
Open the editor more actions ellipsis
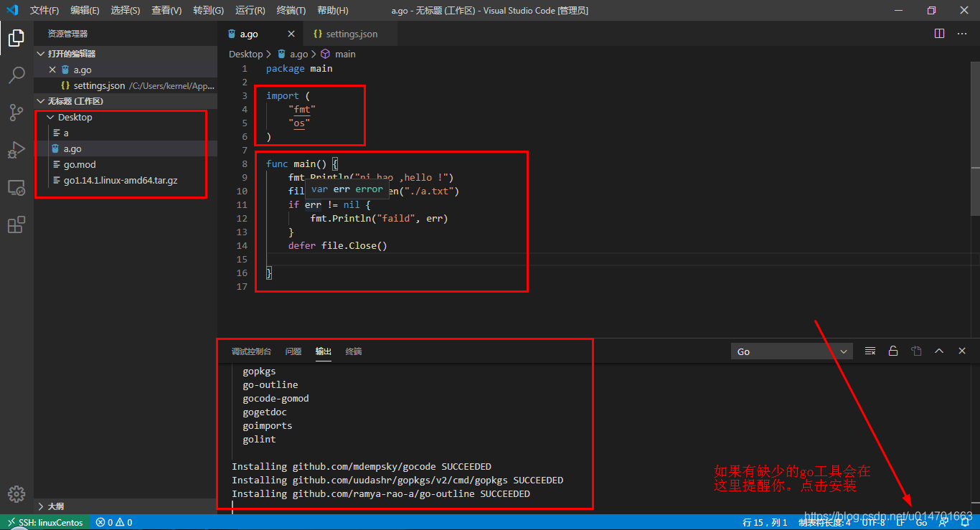pos(962,34)
